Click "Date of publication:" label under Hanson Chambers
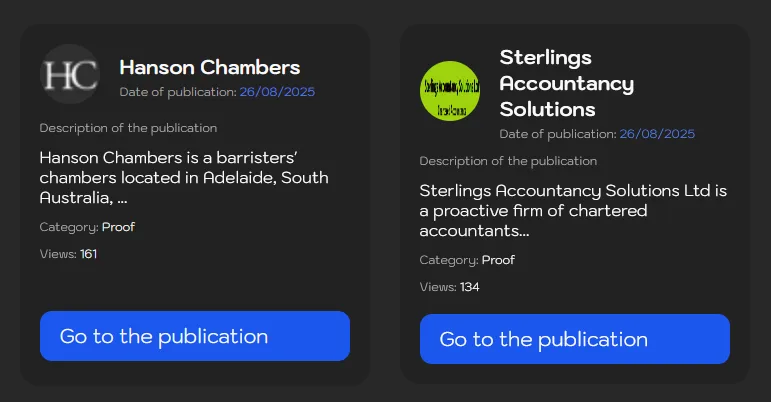 pos(177,92)
